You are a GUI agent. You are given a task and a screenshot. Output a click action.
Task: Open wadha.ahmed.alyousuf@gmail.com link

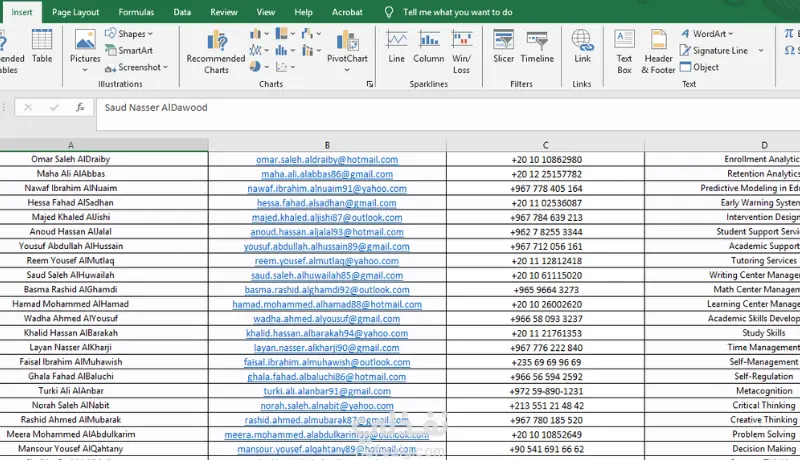(327, 319)
